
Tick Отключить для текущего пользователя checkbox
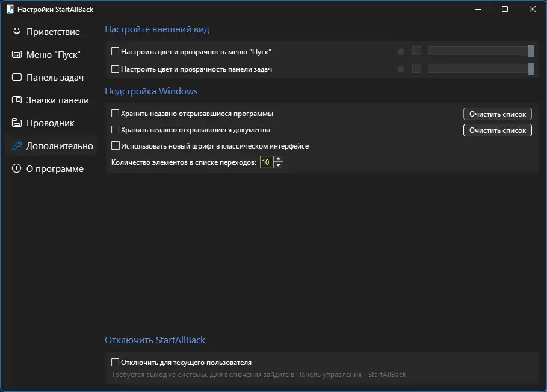[116, 363]
